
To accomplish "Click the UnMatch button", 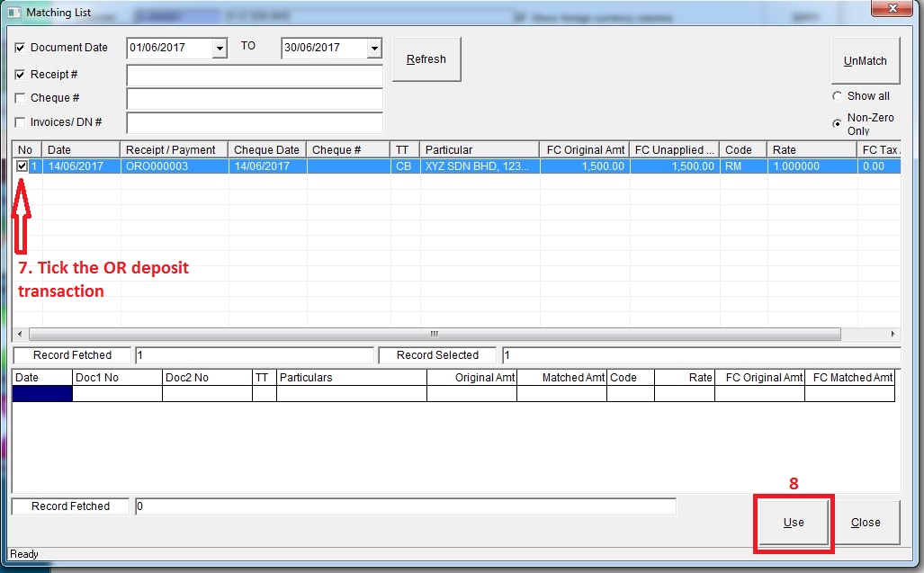I will (865, 61).
